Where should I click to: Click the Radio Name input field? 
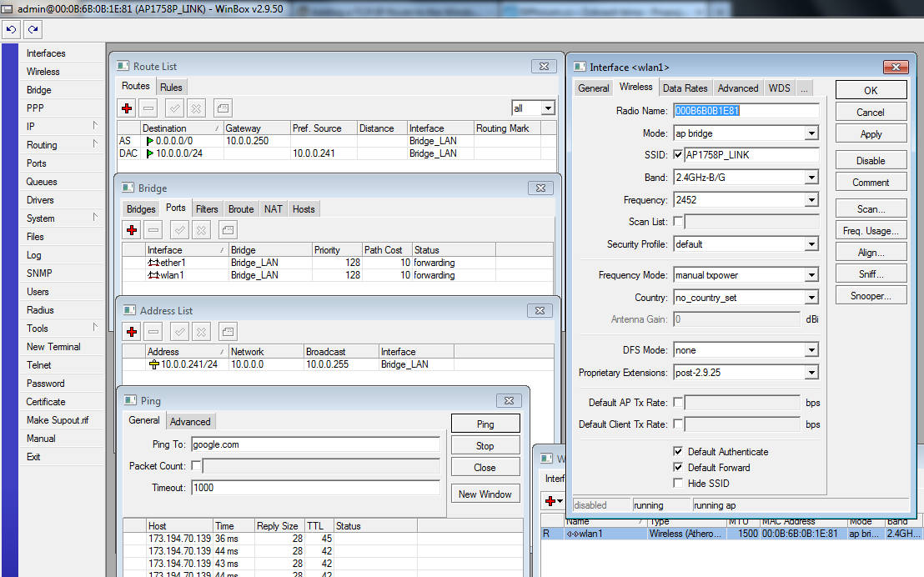746,111
